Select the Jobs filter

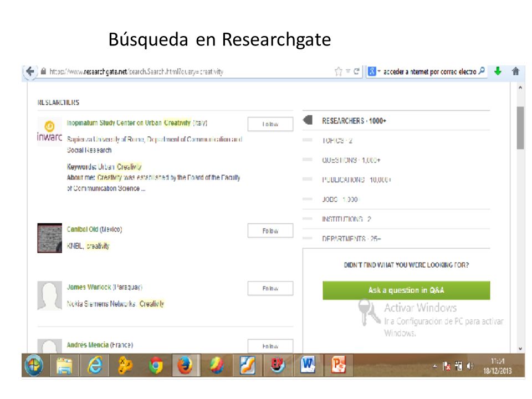click(340, 199)
